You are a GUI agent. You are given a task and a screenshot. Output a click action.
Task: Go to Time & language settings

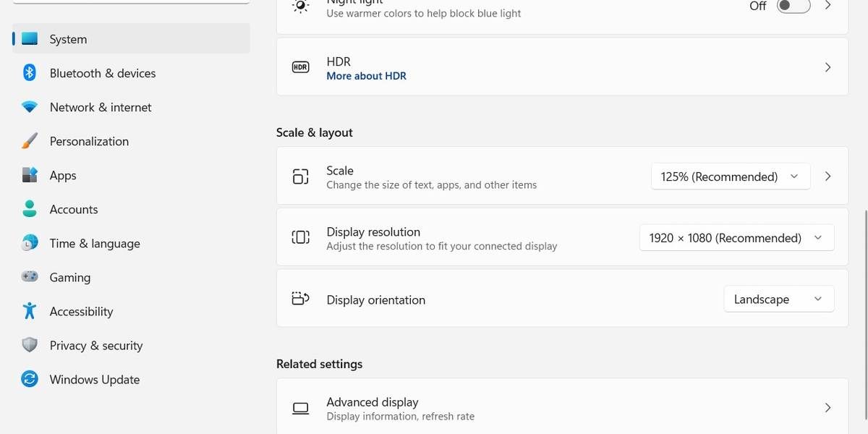pos(95,244)
